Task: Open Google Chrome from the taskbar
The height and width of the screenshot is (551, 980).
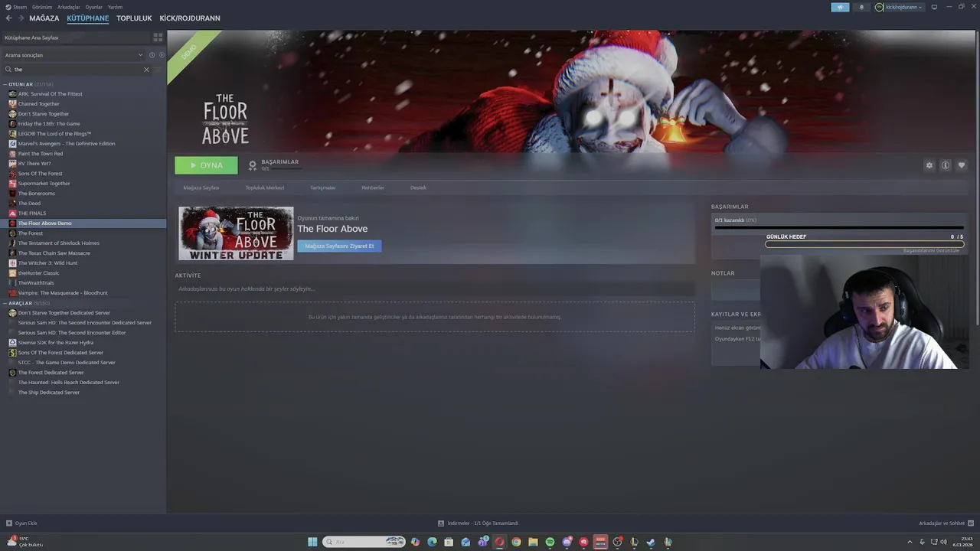Action: [x=516, y=542]
